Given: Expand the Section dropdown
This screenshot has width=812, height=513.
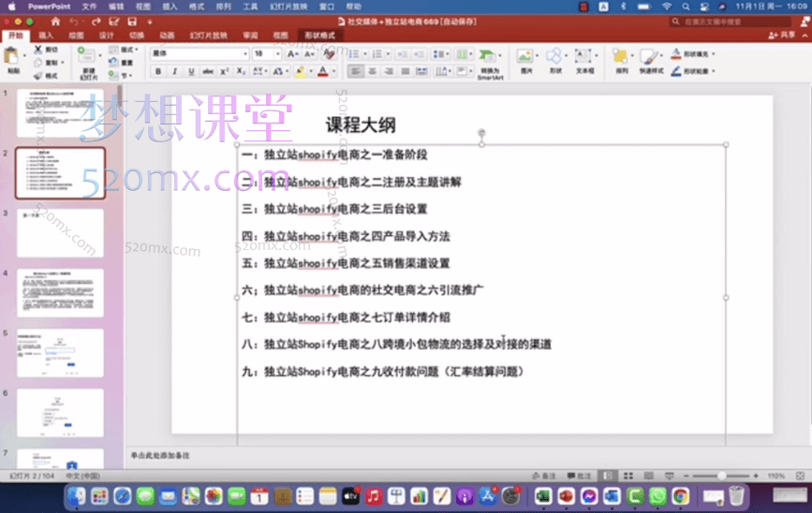Looking at the screenshot, I should pyautogui.click(x=120, y=76).
